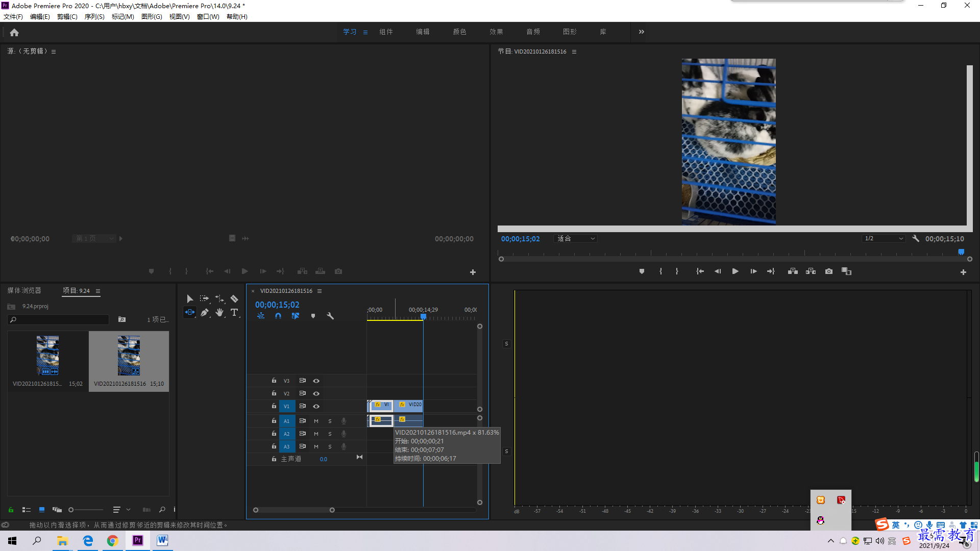Viewport: 980px width, 551px height.
Task: Select the Track Select Forward tool
Action: coord(204,298)
